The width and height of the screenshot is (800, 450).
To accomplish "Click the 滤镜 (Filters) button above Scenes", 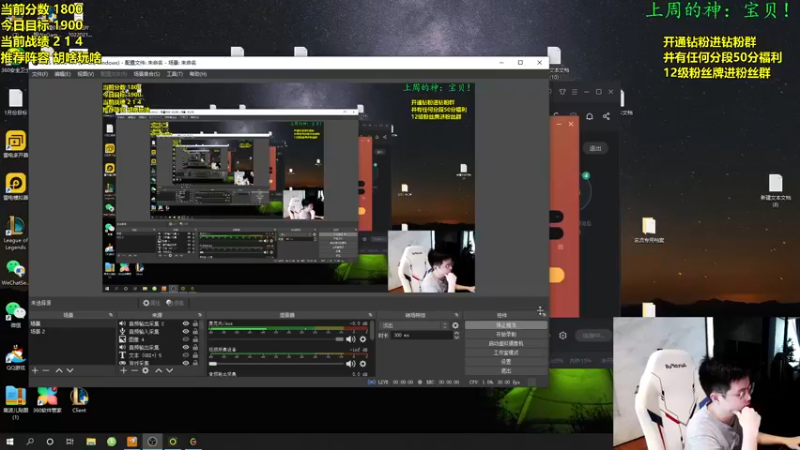I will [175, 303].
